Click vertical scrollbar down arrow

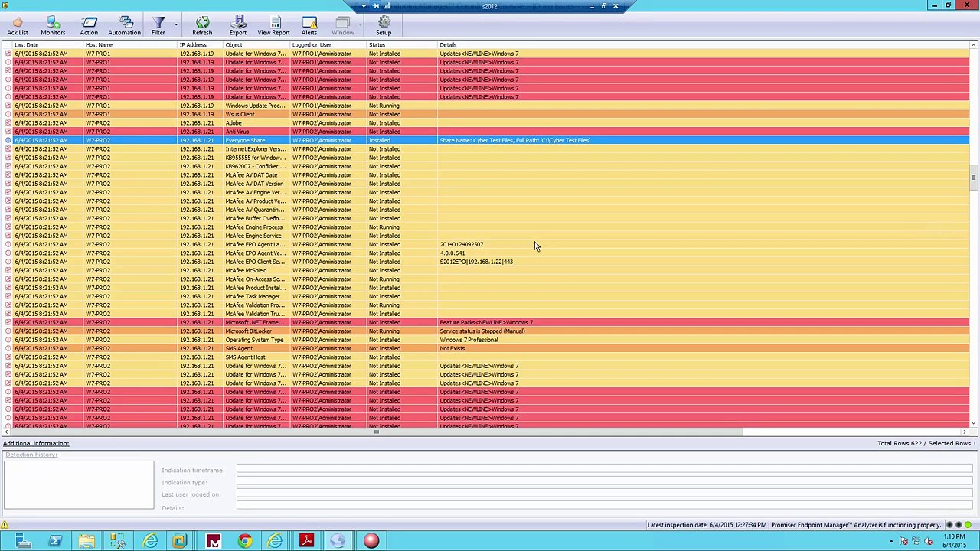pyautogui.click(x=973, y=422)
